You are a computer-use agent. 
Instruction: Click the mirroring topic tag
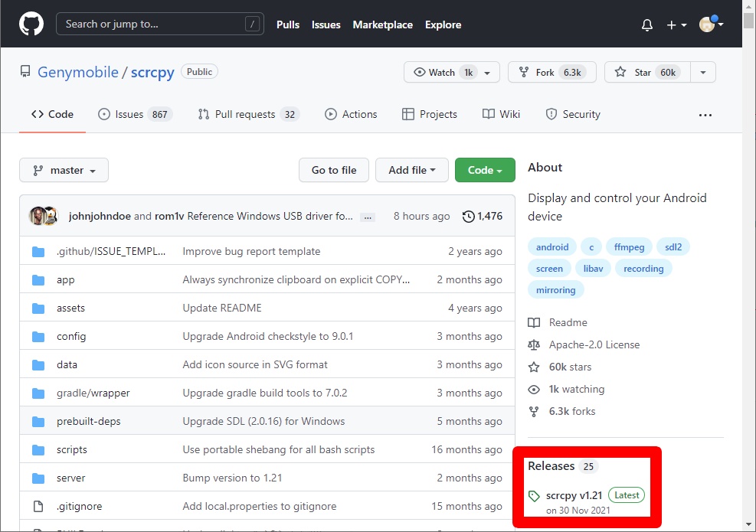click(x=555, y=290)
